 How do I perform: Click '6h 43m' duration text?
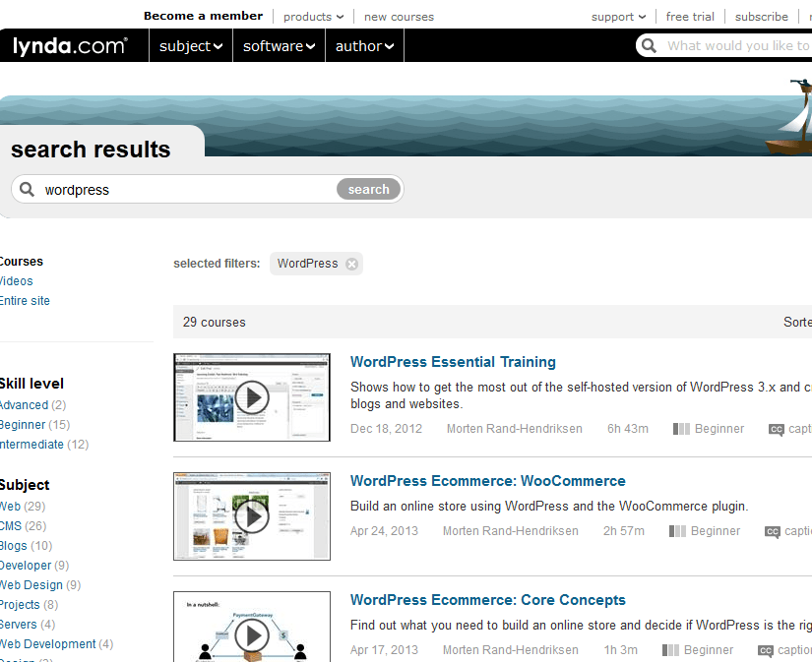coord(628,429)
